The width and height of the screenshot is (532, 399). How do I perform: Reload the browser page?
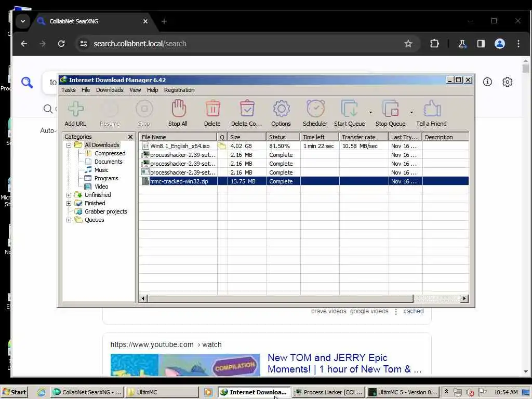(61, 44)
